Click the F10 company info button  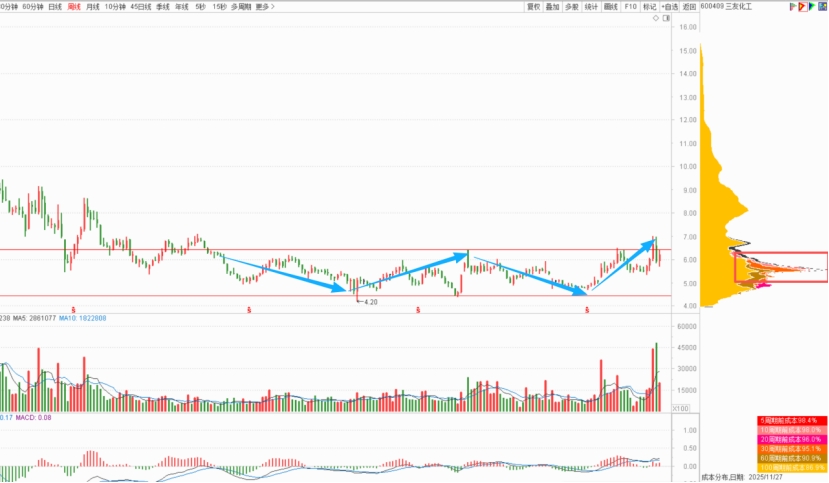[x=630, y=7]
